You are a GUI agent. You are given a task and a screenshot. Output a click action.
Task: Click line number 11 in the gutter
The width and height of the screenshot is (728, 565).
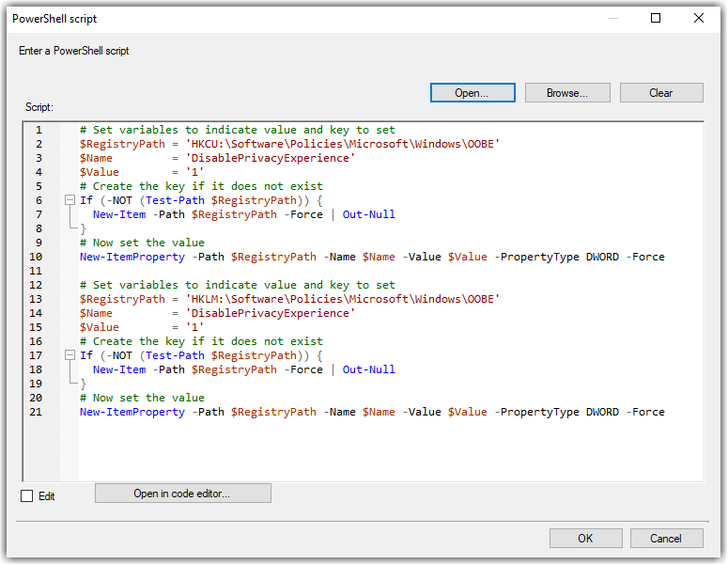36,271
